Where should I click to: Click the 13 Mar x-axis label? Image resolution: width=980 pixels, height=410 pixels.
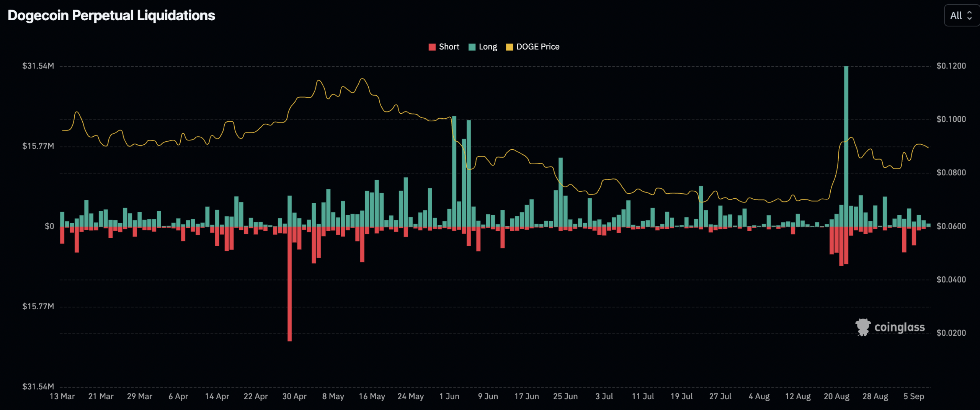point(62,396)
